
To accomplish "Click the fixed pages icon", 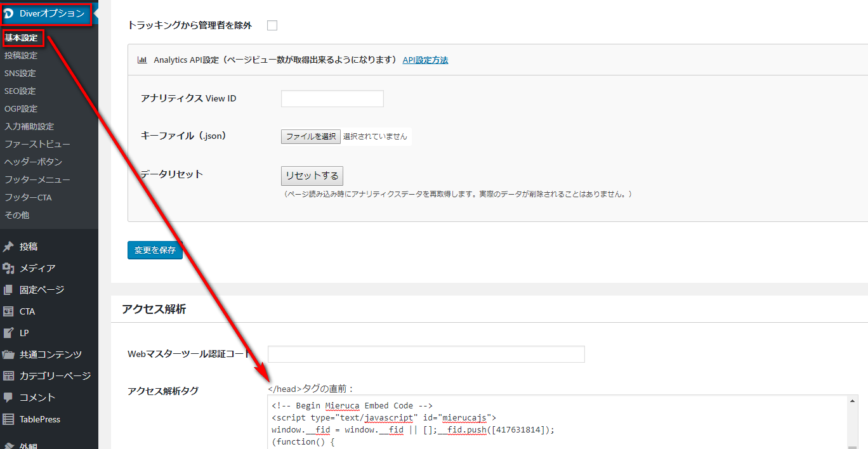I will 8,290.
